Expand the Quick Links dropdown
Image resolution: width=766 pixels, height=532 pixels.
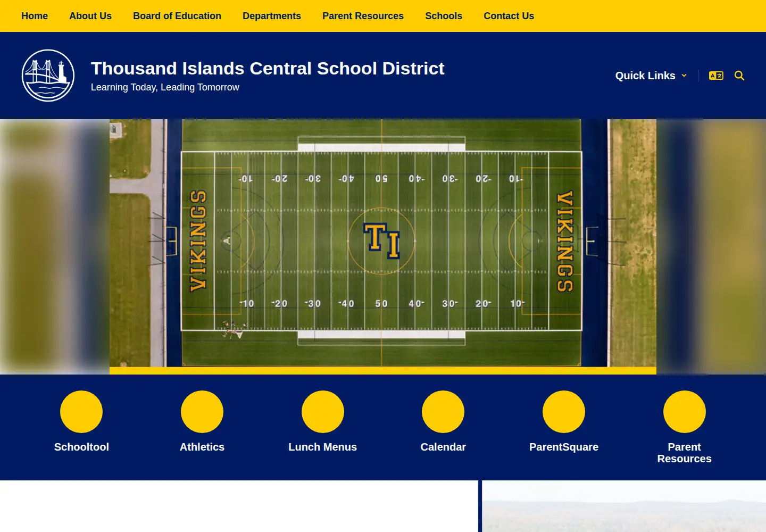pyautogui.click(x=651, y=76)
